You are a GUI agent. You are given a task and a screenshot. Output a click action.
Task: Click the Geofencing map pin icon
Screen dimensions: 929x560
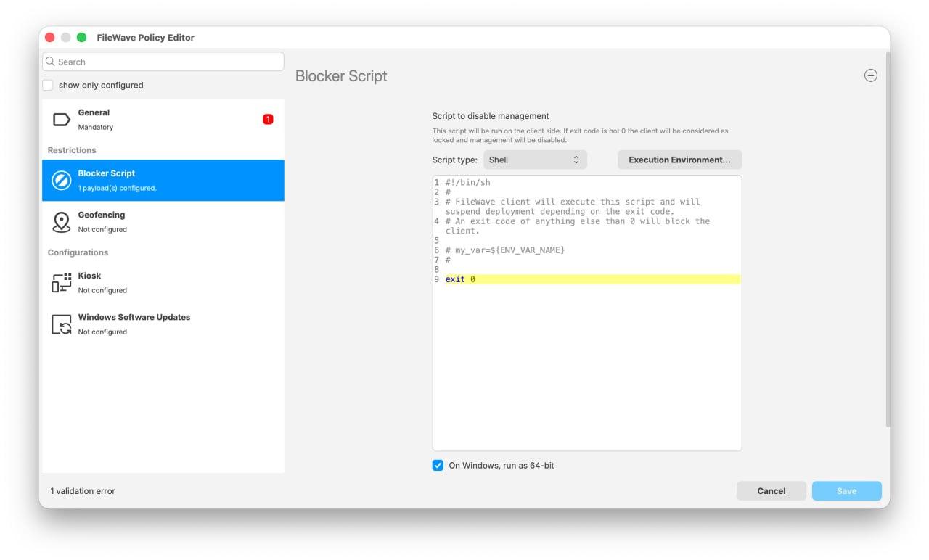pyautogui.click(x=62, y=222)
